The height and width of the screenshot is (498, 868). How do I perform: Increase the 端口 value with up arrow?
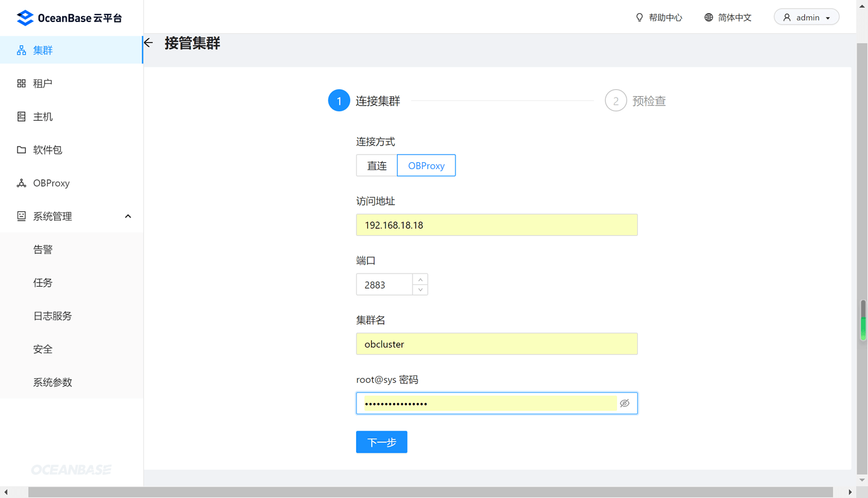coord(420,279)
